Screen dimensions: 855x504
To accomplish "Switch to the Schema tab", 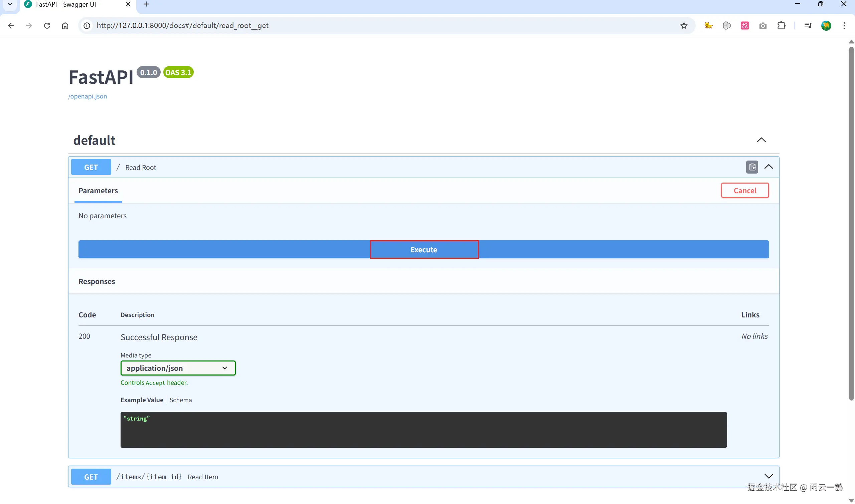I will click(x=180, y=400).
